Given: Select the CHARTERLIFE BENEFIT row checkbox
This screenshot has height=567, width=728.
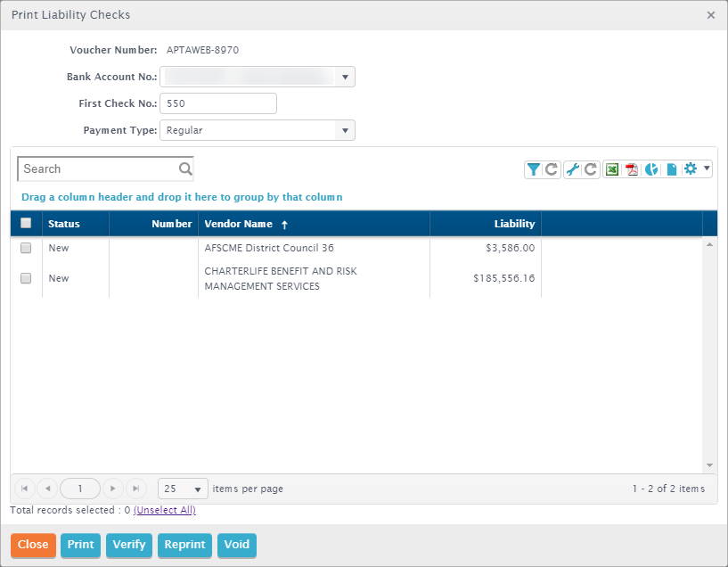Looking at the screenshot, I should click(26, 278).
